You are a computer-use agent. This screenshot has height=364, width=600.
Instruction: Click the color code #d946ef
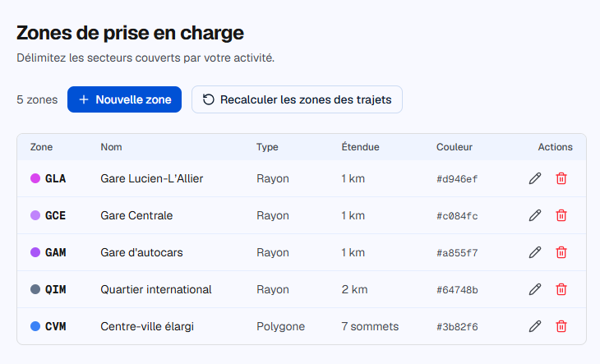457,179
